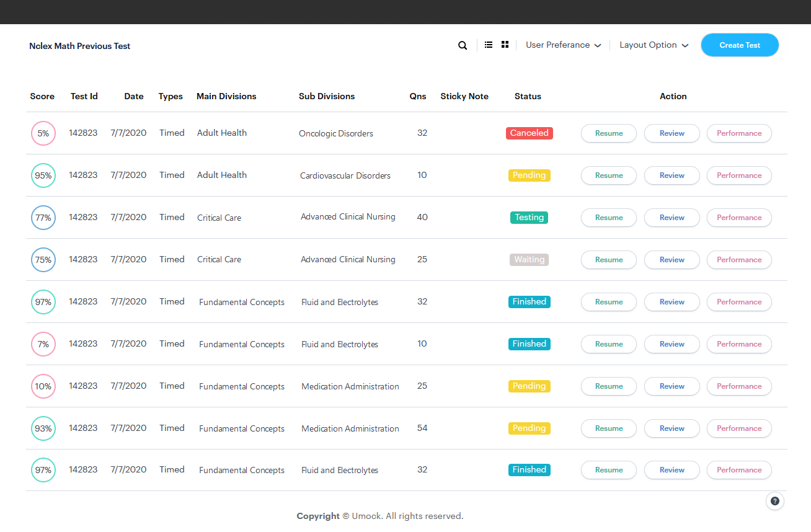
Task: Review the Oncologic Disorders test
Action: coord(672,133)
